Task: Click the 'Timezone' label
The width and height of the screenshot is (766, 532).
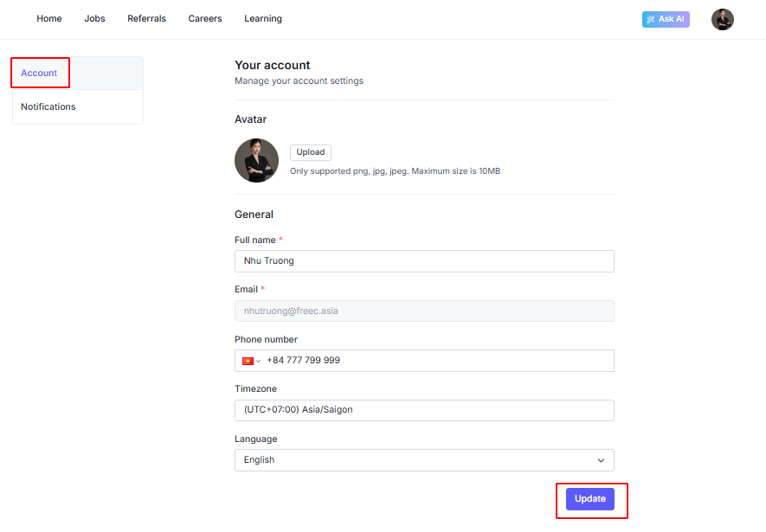Action: coord(255,388)
